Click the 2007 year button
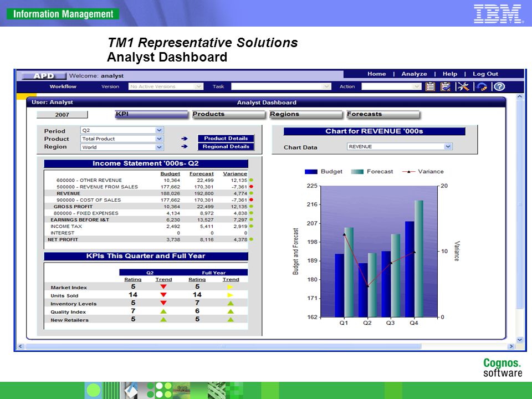Viewport: 532px width, 399px height. point(62,115)
